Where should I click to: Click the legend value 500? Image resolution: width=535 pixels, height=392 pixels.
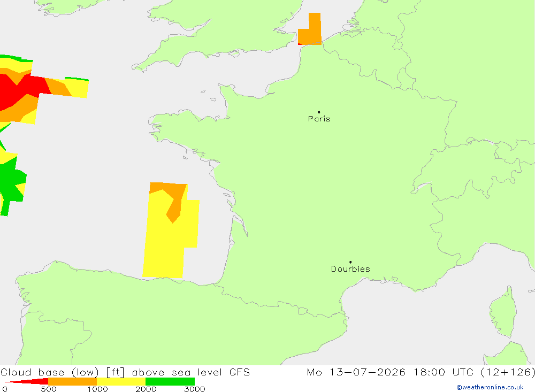click(49, 389)
